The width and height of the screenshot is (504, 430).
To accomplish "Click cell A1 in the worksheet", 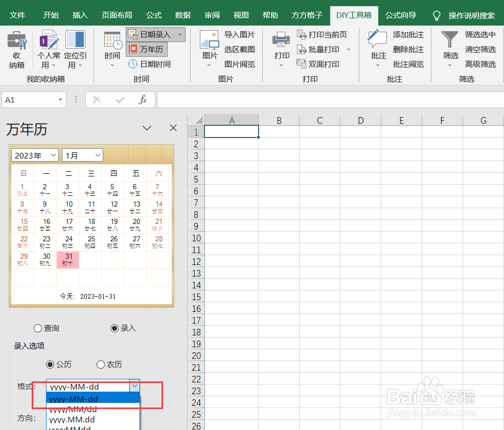I will coord(232,131).
